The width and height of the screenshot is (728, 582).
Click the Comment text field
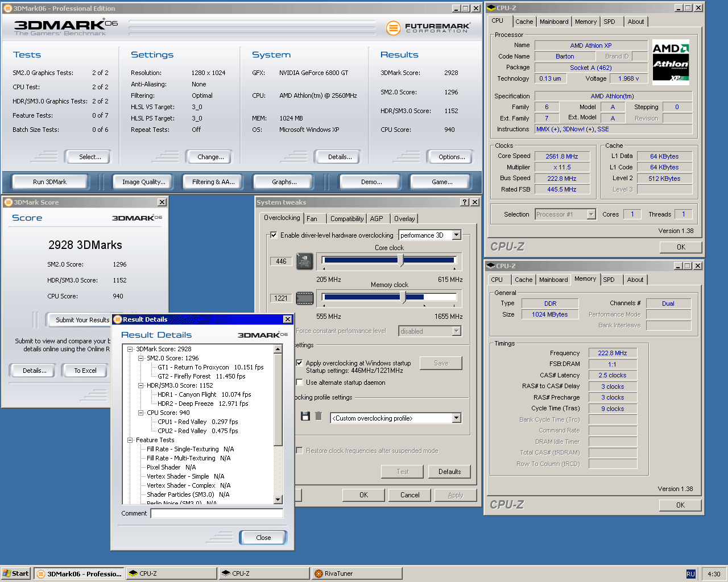[217, 513]
